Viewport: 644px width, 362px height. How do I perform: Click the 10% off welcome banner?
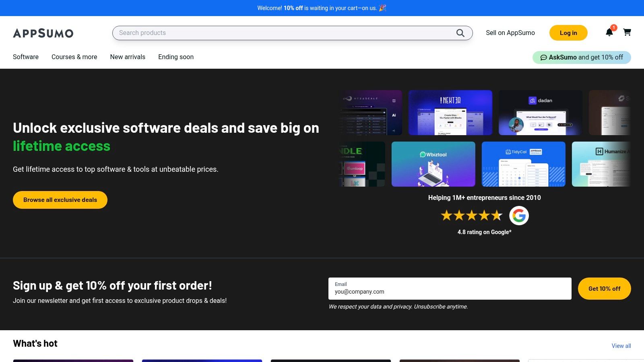[x=322, y=8]
